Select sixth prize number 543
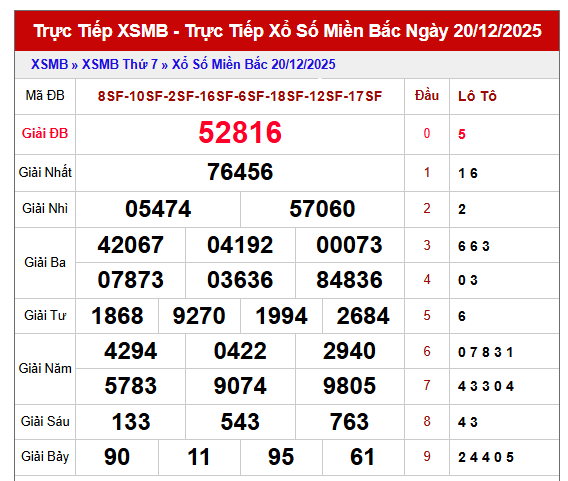 click(240, 422)
